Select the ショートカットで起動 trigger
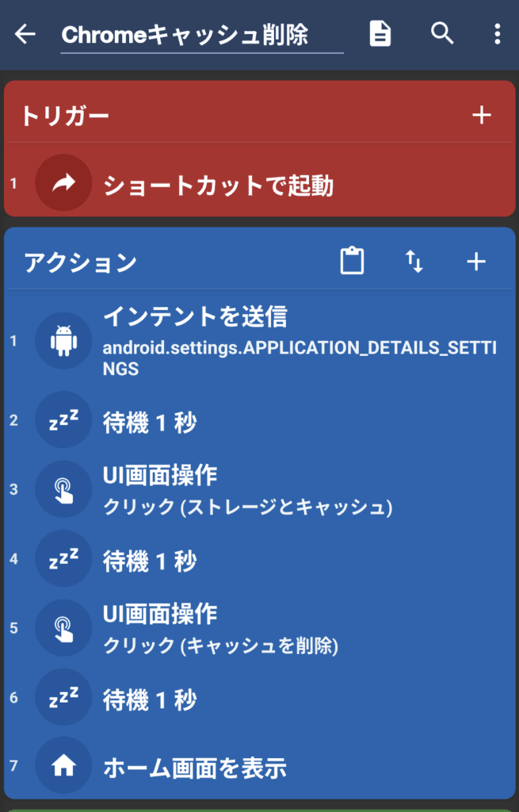The height and width of the screenshot is (812, 519). click(218, 186)
